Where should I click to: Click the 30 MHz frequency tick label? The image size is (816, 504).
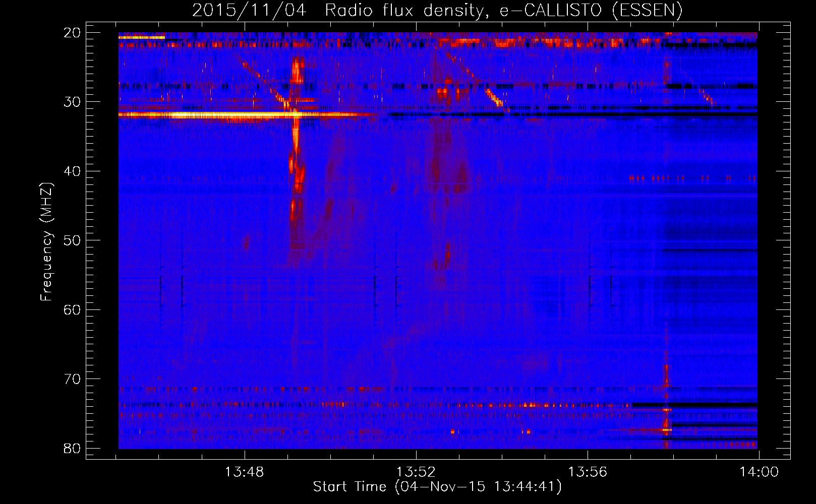(73, 102)
